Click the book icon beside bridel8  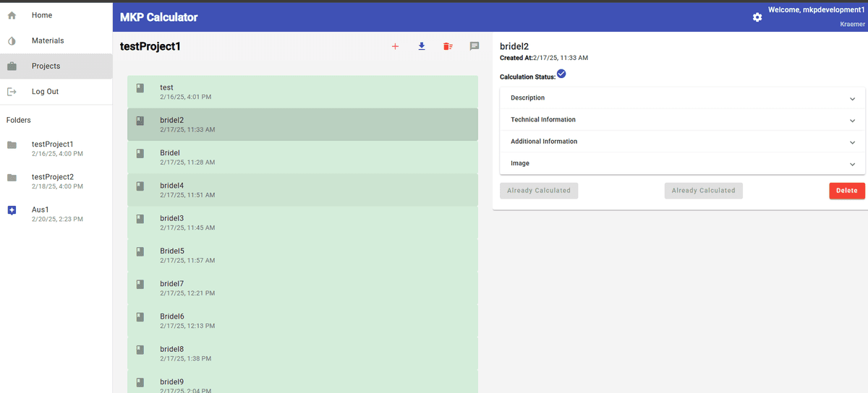pyautogui.click(x=140, y=350)
